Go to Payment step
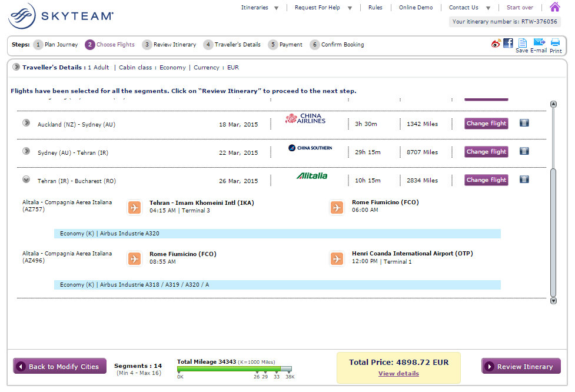The height and width of the screenshot is (392, 575). click(291, 45)
